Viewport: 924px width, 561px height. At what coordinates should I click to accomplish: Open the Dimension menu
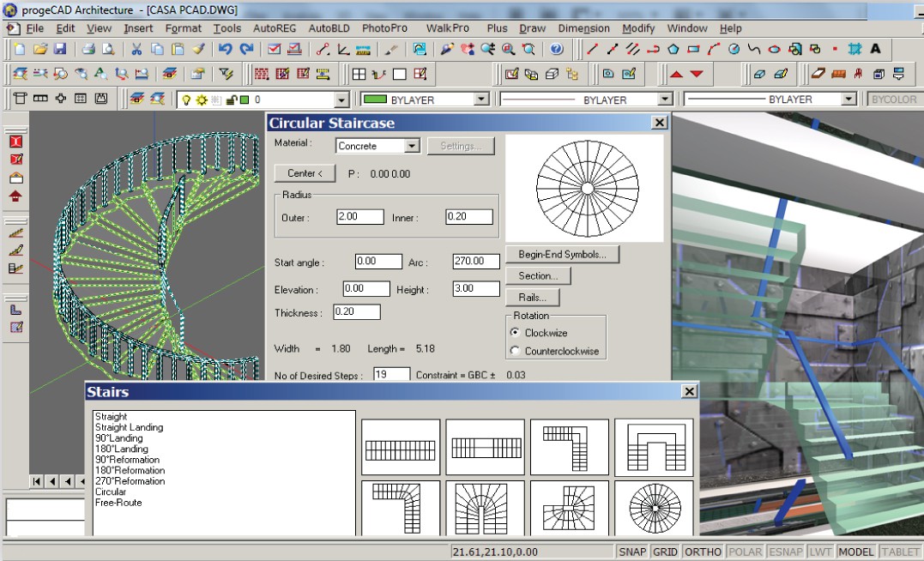coord(584,28)
